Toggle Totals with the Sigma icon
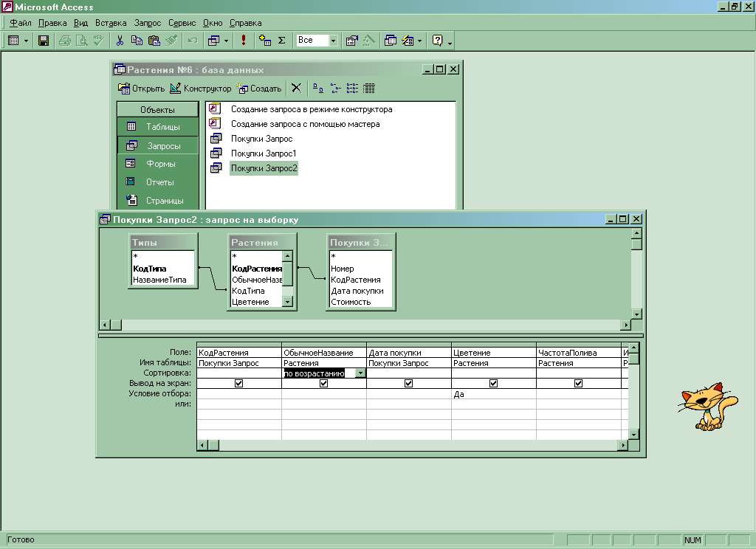 point(282,41)
